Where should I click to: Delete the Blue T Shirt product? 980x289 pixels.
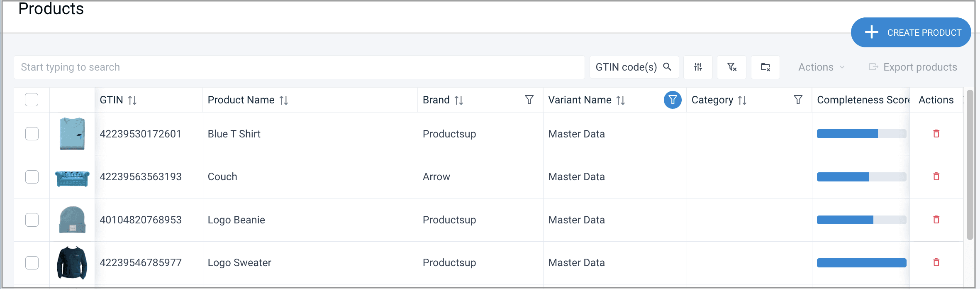click(936, 134)
